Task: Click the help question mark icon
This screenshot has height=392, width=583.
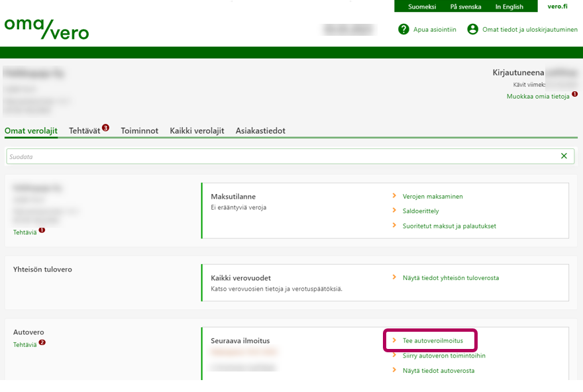Action: point(403,29)
